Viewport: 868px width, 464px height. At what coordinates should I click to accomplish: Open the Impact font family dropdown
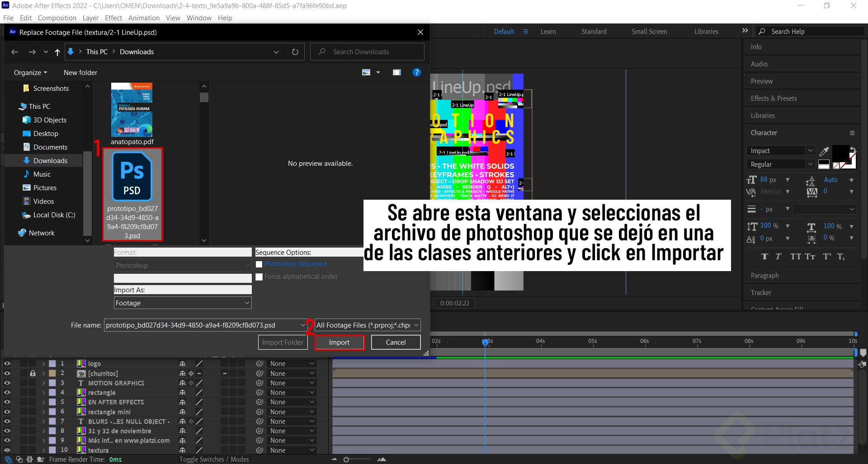[811, 150]
